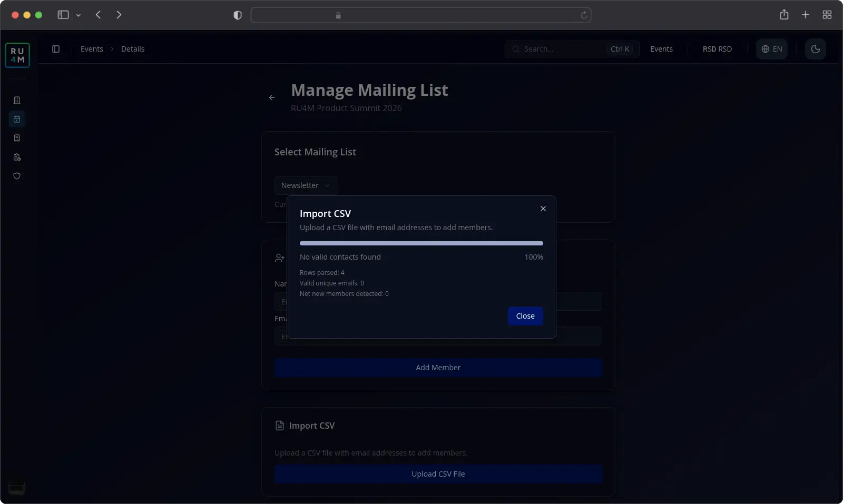Click Upload CSV File button
The image size is (843, 504).
[438, 474]
